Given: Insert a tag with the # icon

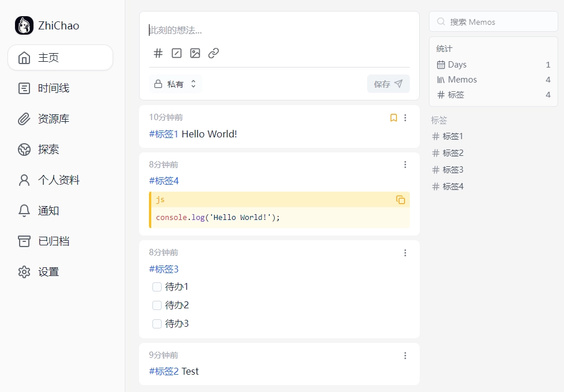Looking at the screenshot, I should click(158, 53).
